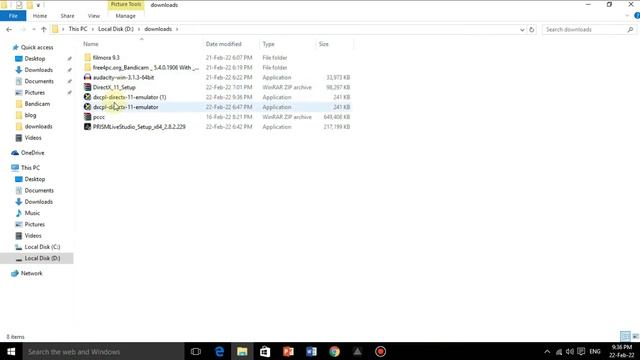
Task: Select PRISMLiveStudio_Setup application icon
Action: point(87,127)
